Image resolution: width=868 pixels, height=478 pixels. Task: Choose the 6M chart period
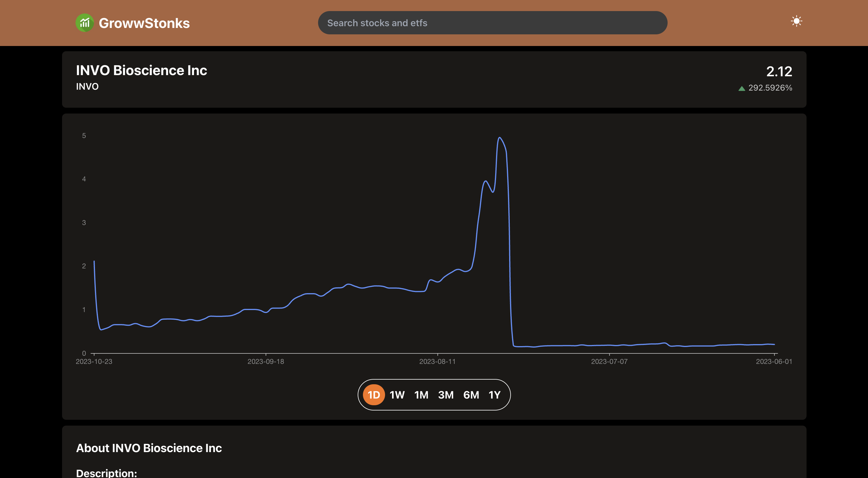point(471,395)
